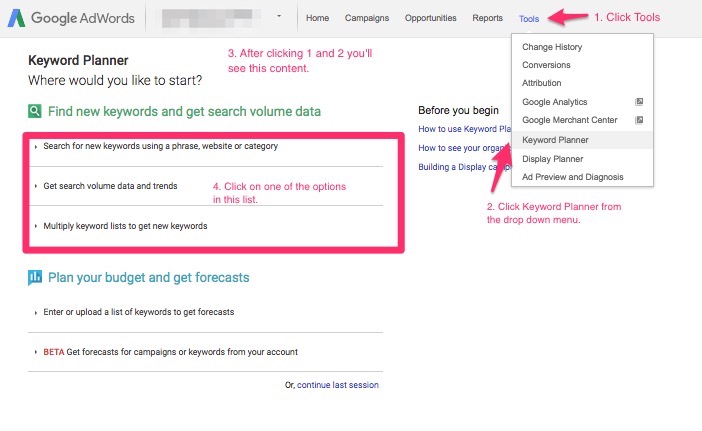Choose Display Planner in the Tools menu
Screen dimensions: 702x431
point(552,159)
